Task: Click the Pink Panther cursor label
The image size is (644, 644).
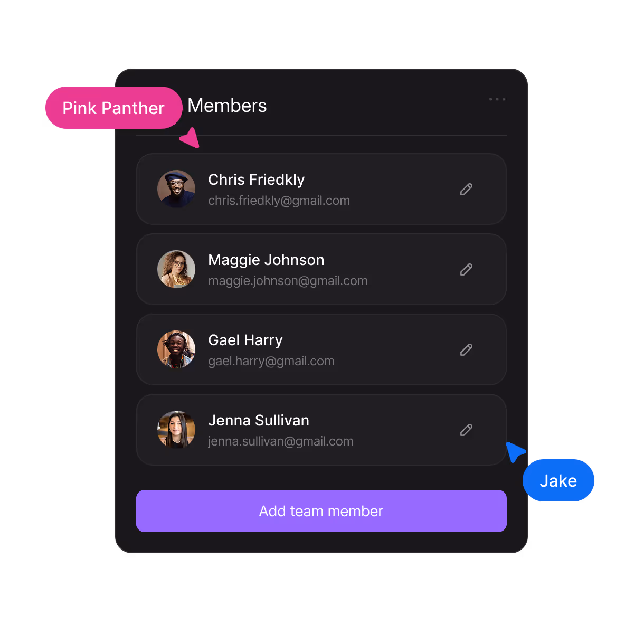Action: tap(113, 108)
